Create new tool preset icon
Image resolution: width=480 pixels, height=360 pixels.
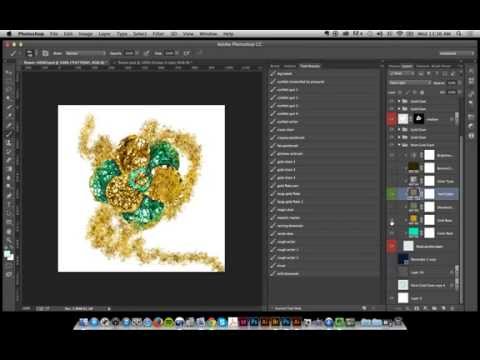(x=364, y=308)
